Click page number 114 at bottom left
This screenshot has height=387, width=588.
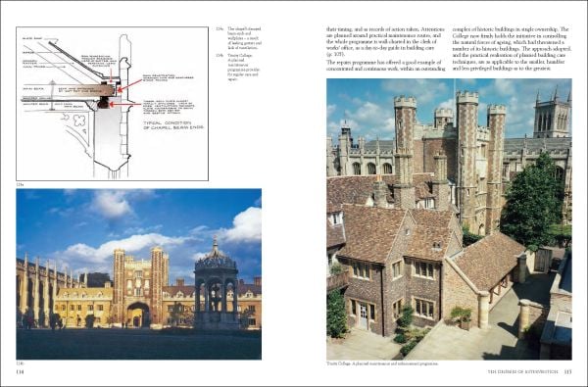click(20, 372)
